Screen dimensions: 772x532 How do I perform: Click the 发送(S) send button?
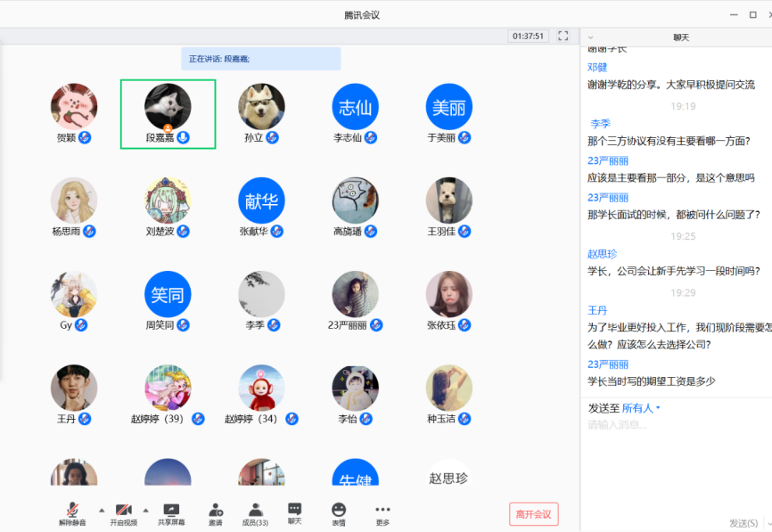click(x=744, y=523)
